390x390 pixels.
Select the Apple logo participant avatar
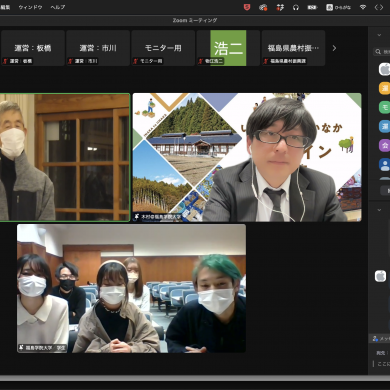click(x=384, y=69)
